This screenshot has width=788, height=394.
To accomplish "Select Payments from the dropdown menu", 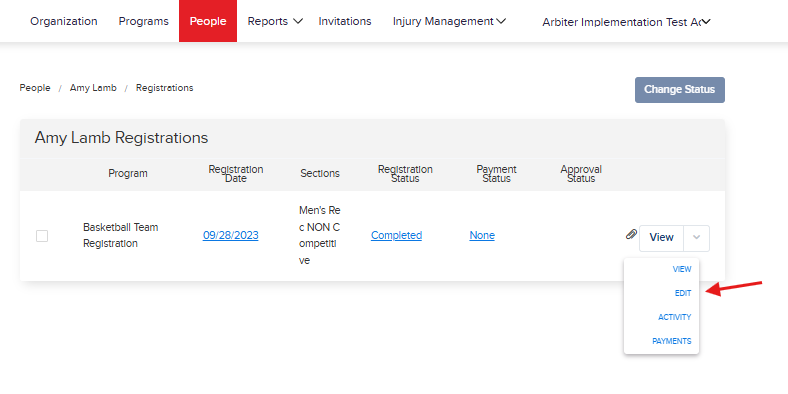I will [672, 341].
